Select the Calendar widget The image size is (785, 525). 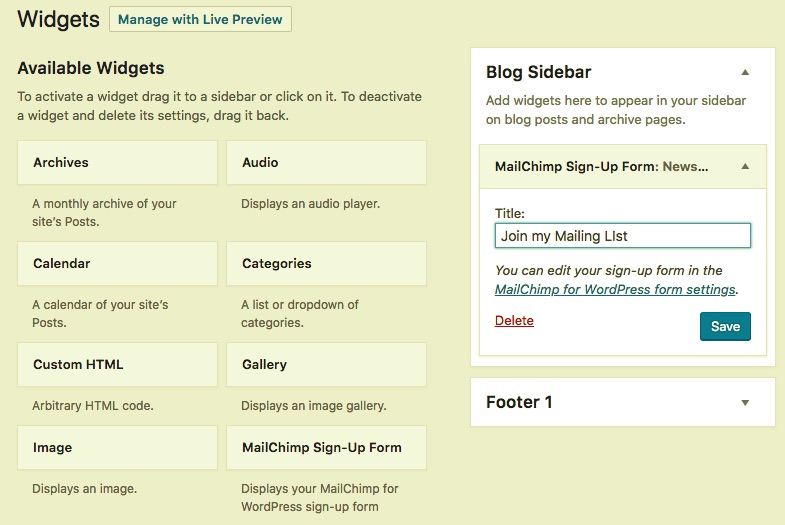(x=118, y=264)
